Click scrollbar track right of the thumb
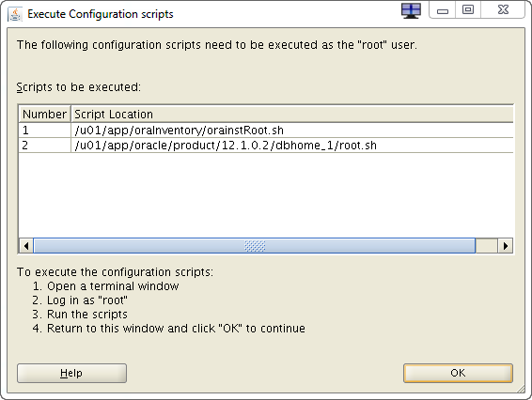The width and height of the screenshot is (532, 400). click(487, 246)
